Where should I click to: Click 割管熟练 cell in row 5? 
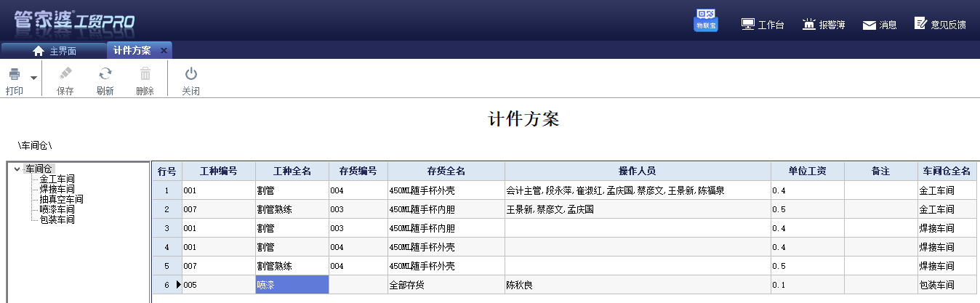tap(292, 266)
